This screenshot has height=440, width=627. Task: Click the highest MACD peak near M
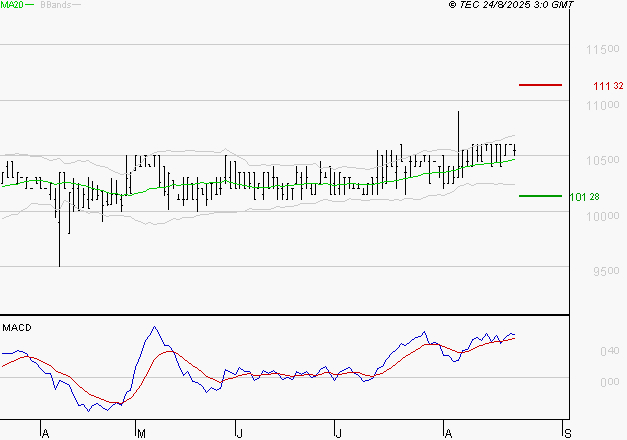pyautogui.click(x=153, y=328)
